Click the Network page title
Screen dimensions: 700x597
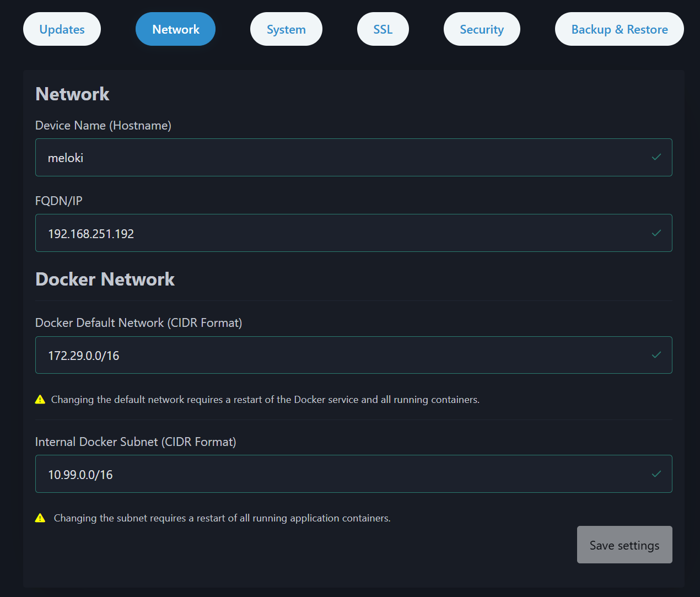point(72,94)
